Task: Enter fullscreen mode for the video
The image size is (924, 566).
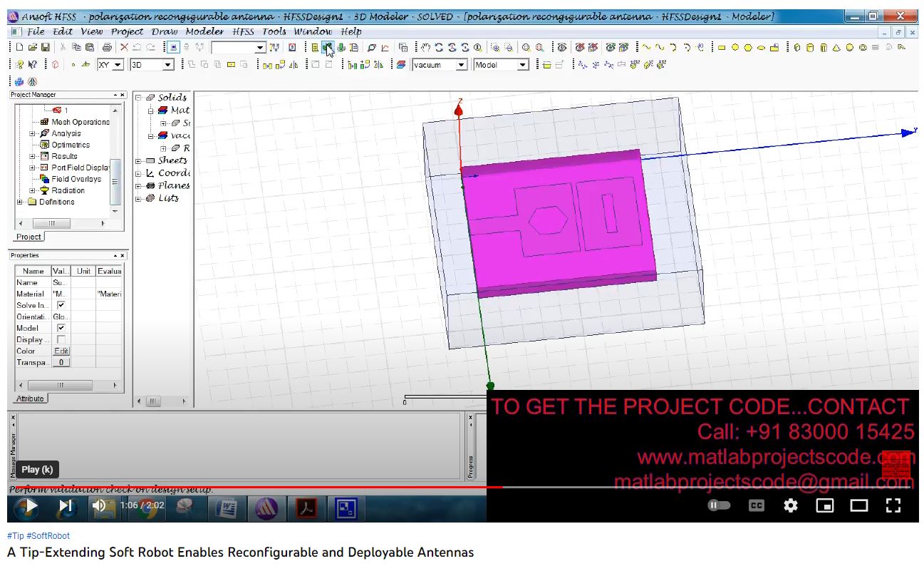Action: 893,505
